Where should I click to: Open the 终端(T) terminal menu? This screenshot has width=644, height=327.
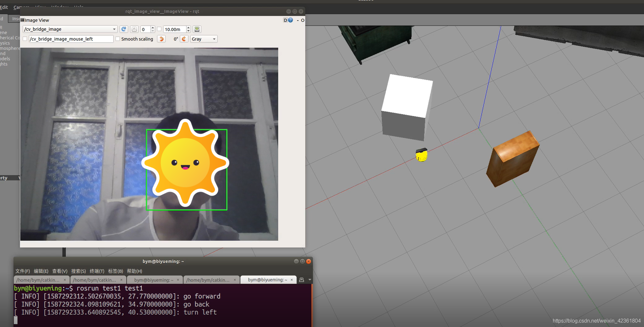click(x=97, y=271)
